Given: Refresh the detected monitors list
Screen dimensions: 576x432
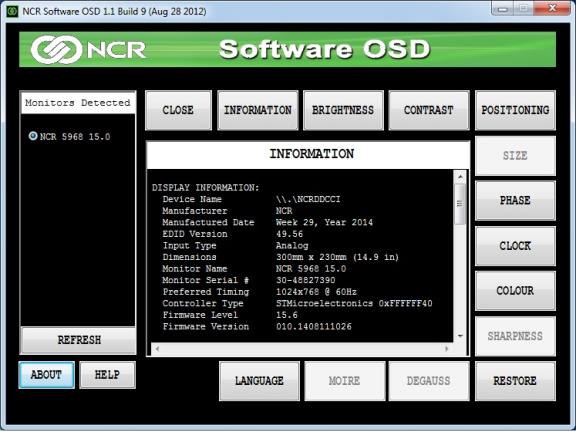Looking at the screenshot, I should coord(78,340).
